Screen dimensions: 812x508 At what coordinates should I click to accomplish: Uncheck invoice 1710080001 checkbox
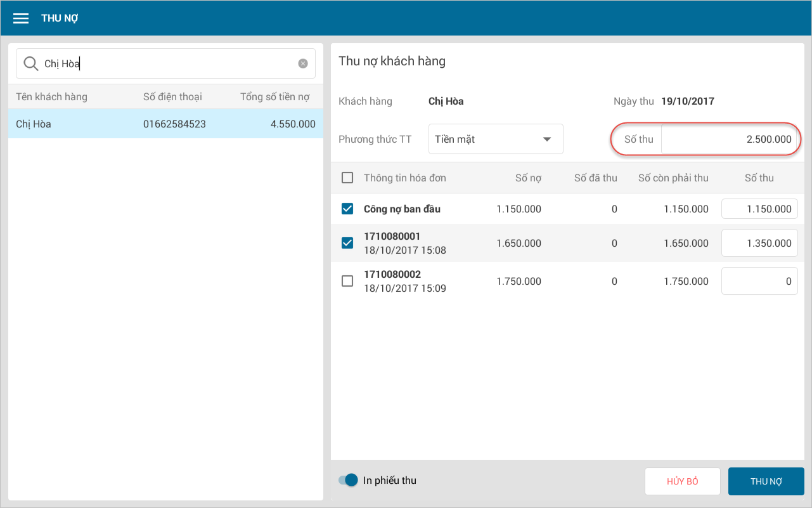point(347,243)
